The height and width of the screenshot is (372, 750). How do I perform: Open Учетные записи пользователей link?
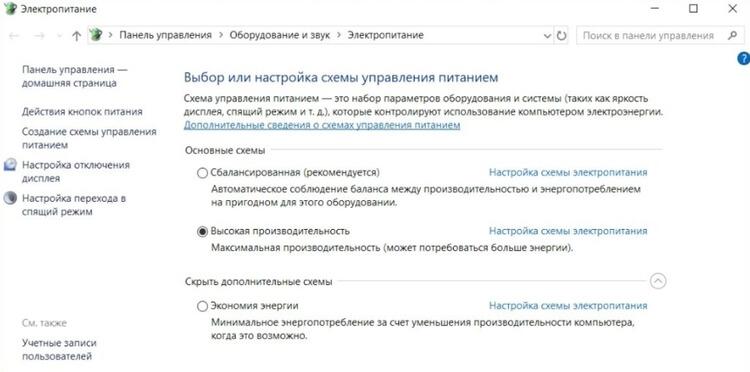(x=59, y=350)
